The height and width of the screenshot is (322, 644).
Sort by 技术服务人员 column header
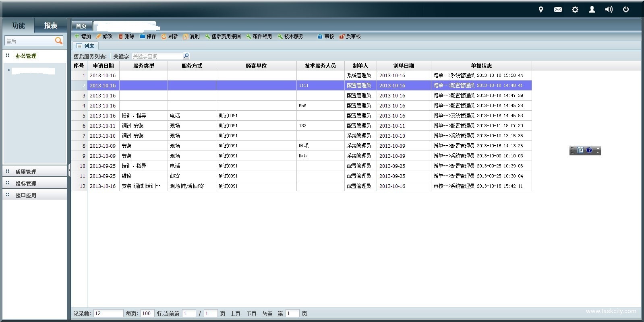(321, 66)
